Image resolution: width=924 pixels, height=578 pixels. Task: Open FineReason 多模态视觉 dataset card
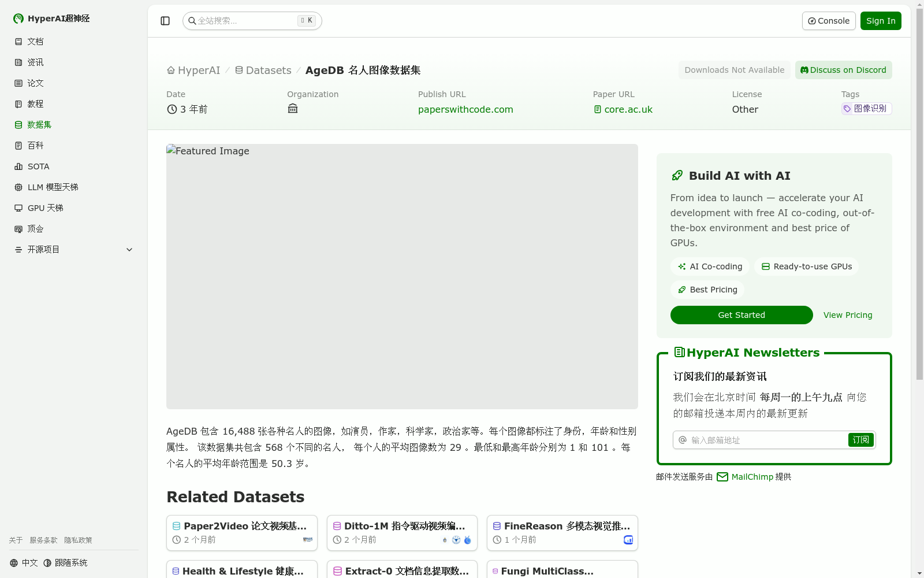[562, 533]
